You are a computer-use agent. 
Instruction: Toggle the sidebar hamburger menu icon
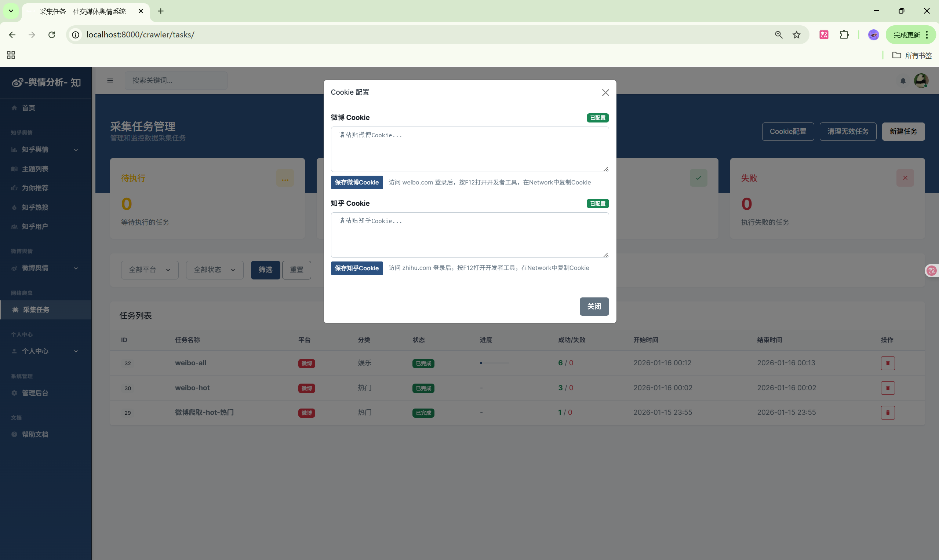click(110, 80)
